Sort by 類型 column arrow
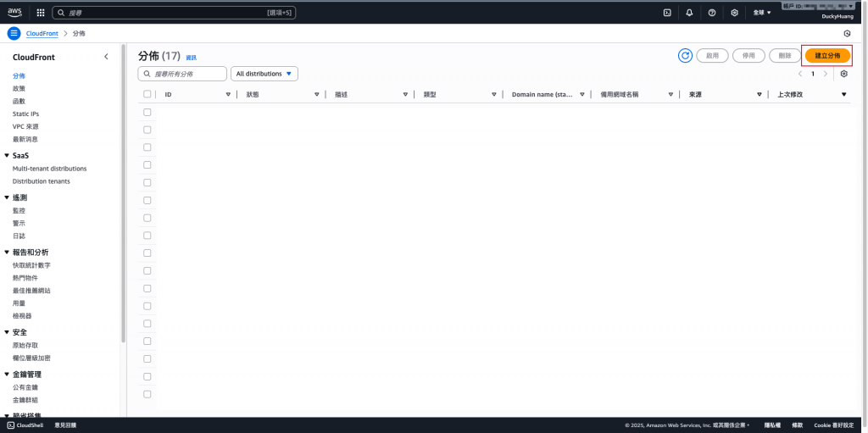This screenshot has width=868, height=433. [494, 95]
